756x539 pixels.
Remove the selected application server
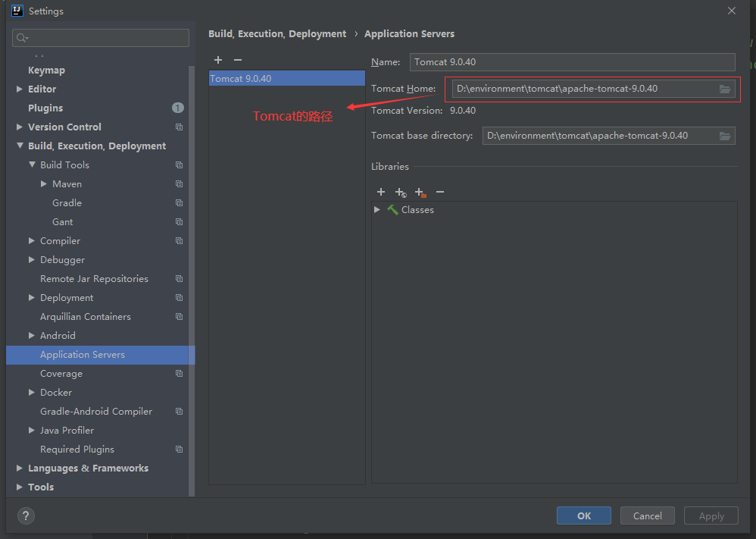[x=238, y=60]
